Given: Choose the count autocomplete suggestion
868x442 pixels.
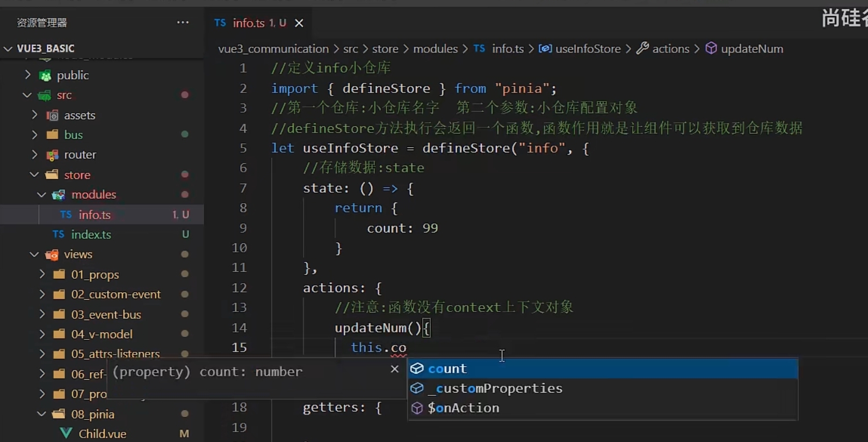Looking at the screenshot, I should click(x=603, y=368).
